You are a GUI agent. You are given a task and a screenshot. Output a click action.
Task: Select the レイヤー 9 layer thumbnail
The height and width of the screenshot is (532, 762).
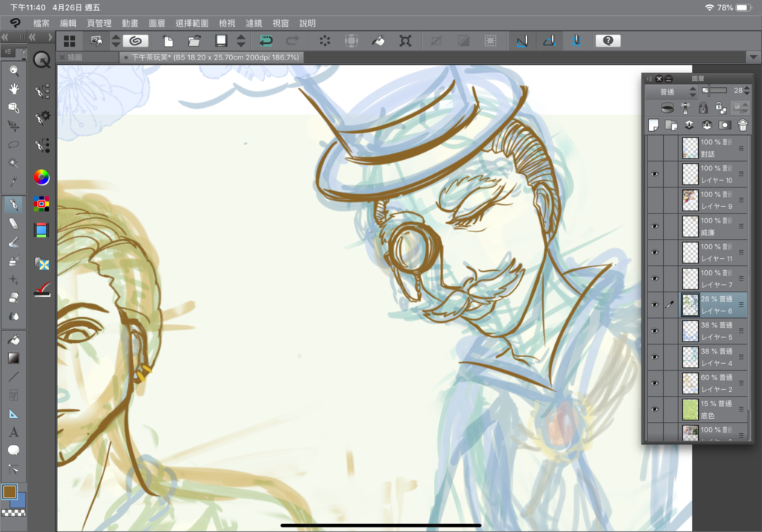690,200
